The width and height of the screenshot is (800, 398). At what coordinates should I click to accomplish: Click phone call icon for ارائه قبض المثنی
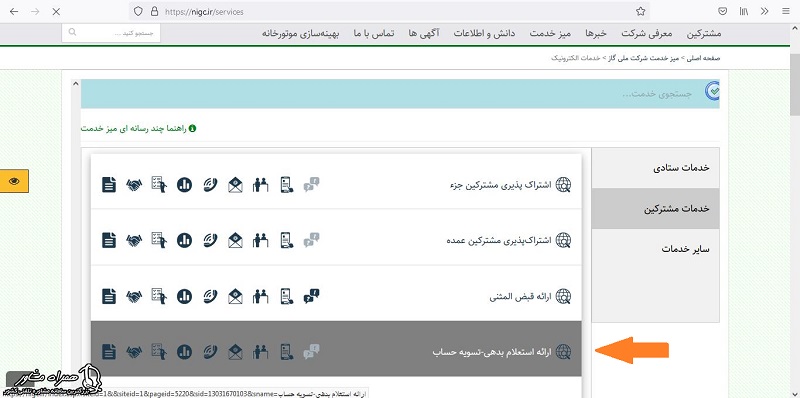[210, 296]
